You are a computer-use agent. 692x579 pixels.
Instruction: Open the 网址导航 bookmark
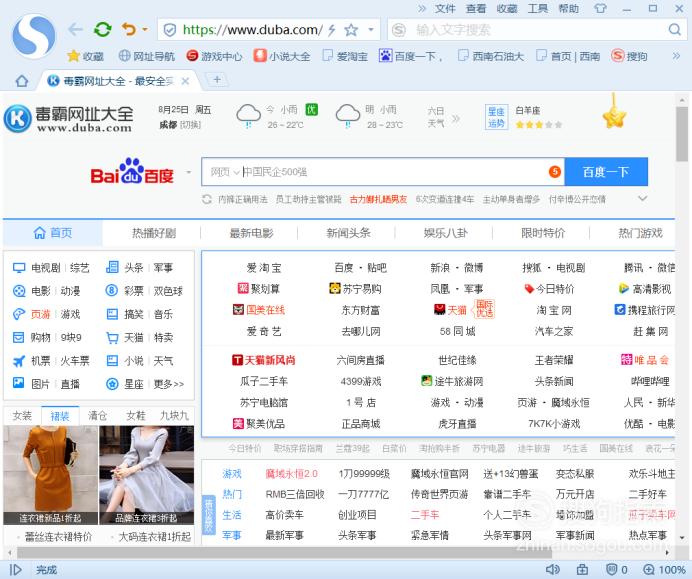pyautogui.click(x=147, y=56)
